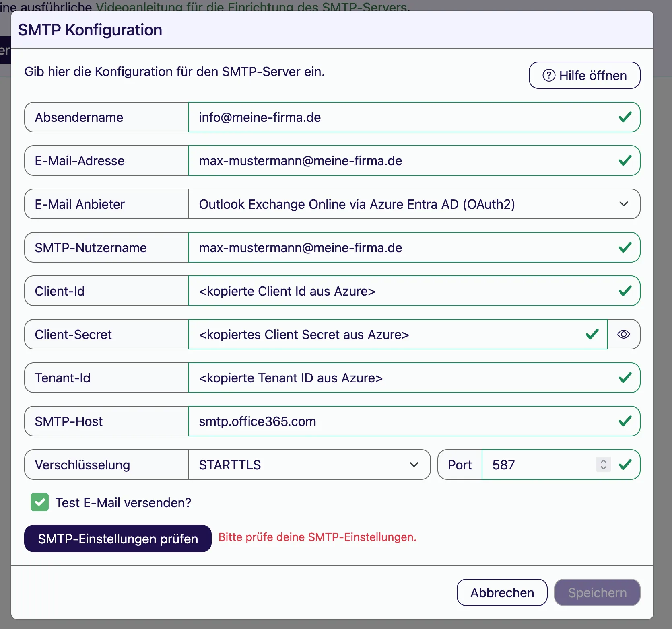Click the help question mark icon

[x=549, y=75]
